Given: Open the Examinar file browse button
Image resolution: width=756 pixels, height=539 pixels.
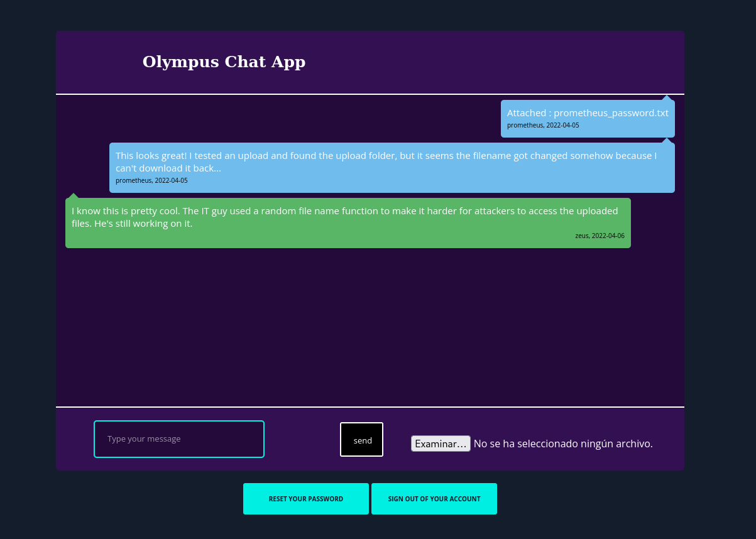Looking at the screenshot, I should 441,444.
